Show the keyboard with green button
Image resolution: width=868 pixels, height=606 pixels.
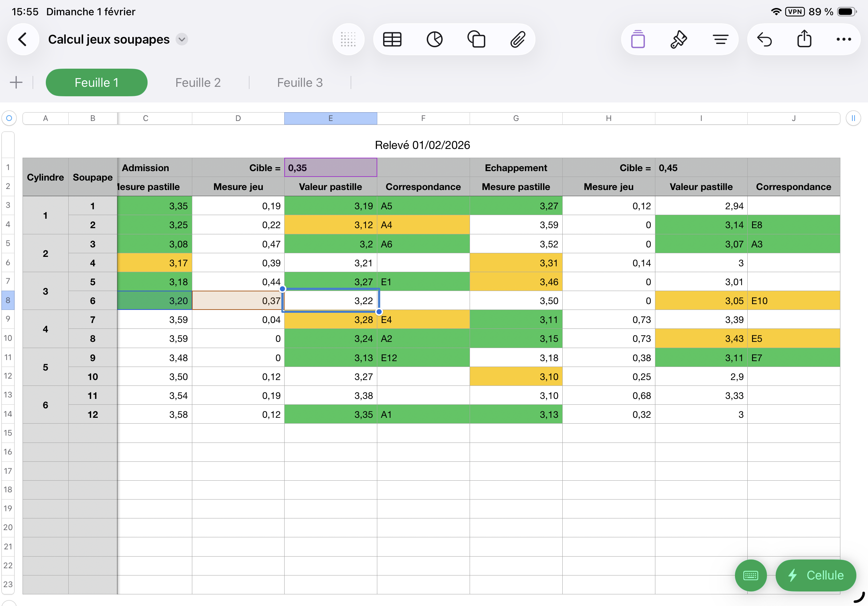click(x=751, y=575)
